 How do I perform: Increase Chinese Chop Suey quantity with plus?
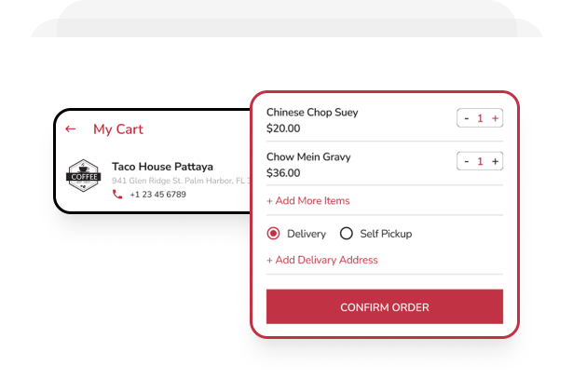pos(495,118)
